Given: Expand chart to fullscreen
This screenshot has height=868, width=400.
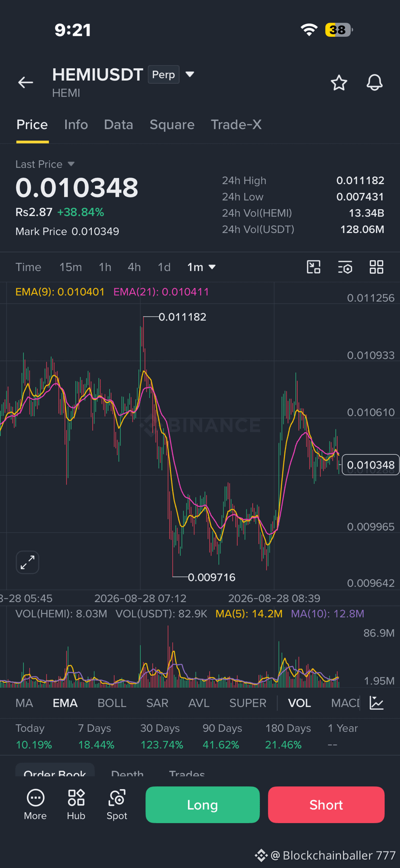Looking at the screenshot, I should click(x=28, y=562).
